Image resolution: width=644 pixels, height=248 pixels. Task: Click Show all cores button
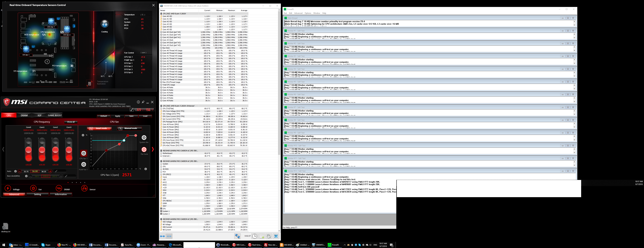pyautogui.click(x=71, y=122)
